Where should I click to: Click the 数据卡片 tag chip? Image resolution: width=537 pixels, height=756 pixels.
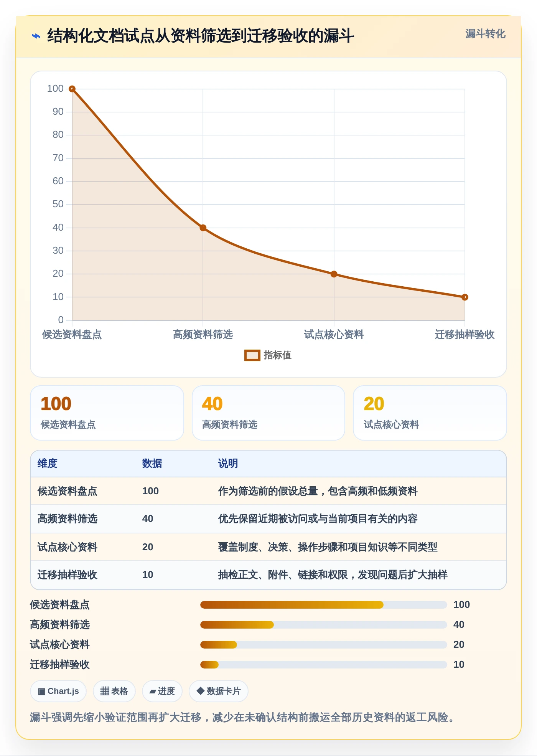tap(219, 691)
